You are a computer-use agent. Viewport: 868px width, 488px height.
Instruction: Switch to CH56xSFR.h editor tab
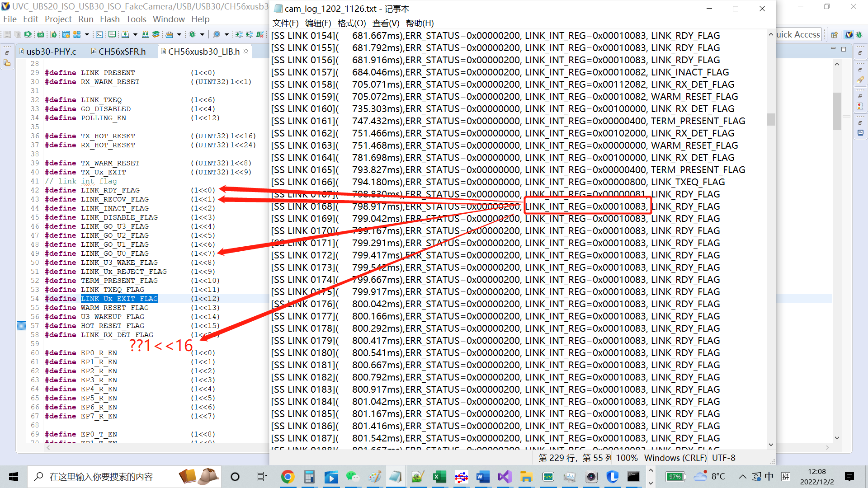click(118, 52)
